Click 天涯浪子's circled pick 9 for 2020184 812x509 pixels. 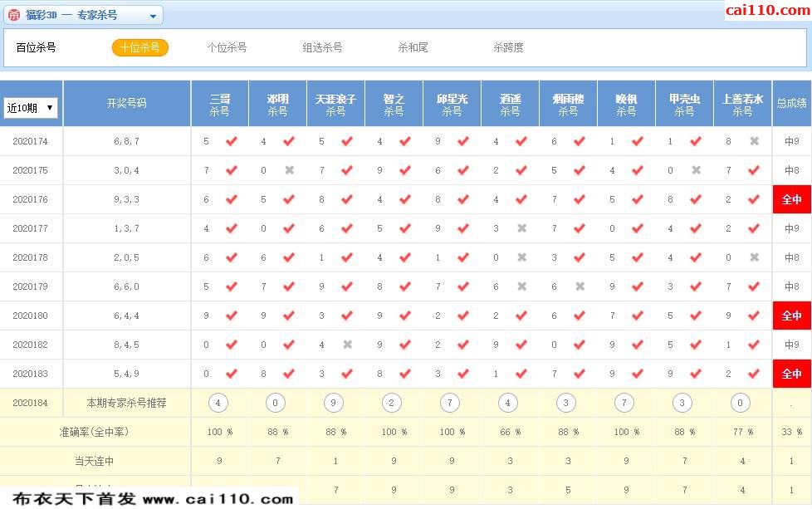pos(334,403)
